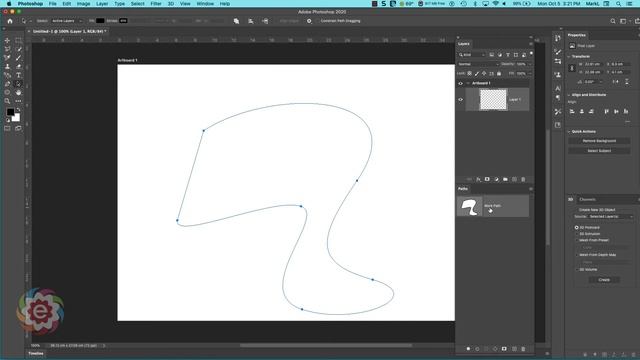Fill path with foreground color icon
The width and height of the screenshot is (640, 360).
tap(468, 349)
